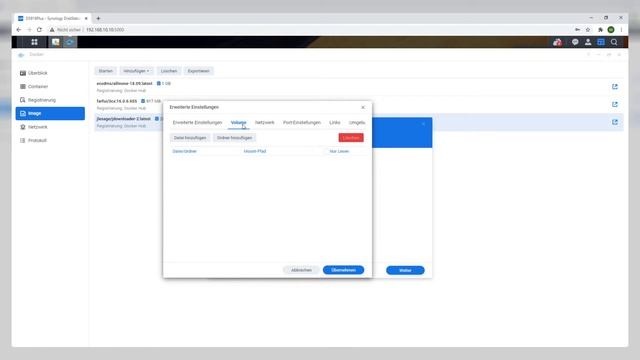Open the Hinzufügen dropdown button

point(136,71)
